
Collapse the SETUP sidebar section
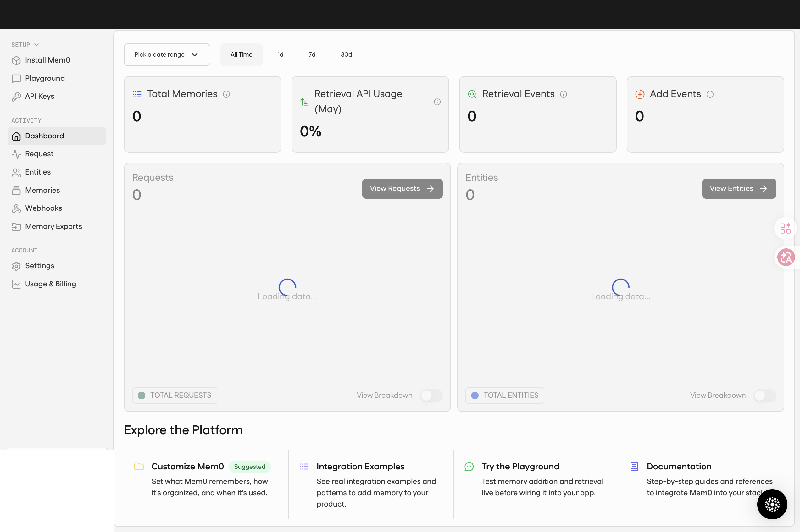[x=25, y=45]
